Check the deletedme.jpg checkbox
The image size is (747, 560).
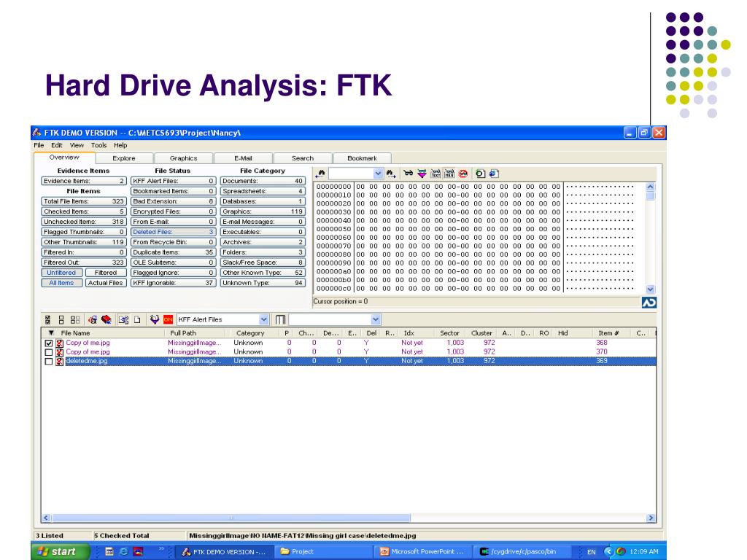point(49,361)
